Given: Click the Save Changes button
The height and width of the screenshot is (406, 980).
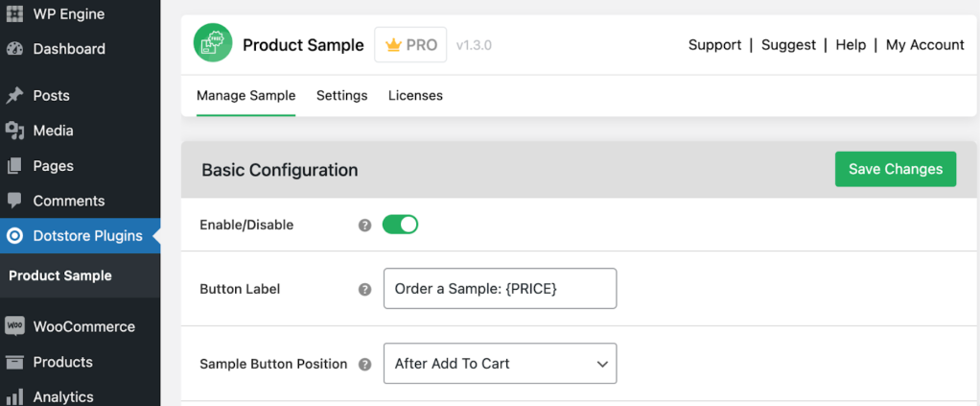Looking at the screenshot, I should pyautogui.click(x=895, y=169).
